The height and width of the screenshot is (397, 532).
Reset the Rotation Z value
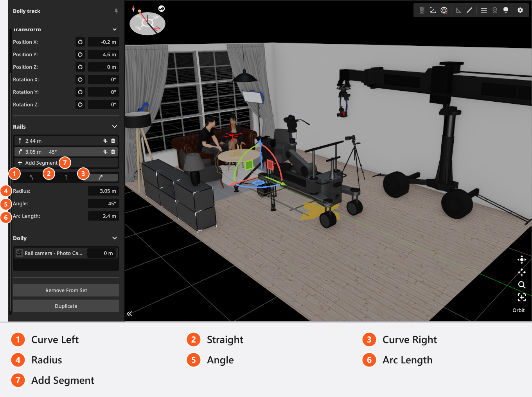click(x=80, y=104)
